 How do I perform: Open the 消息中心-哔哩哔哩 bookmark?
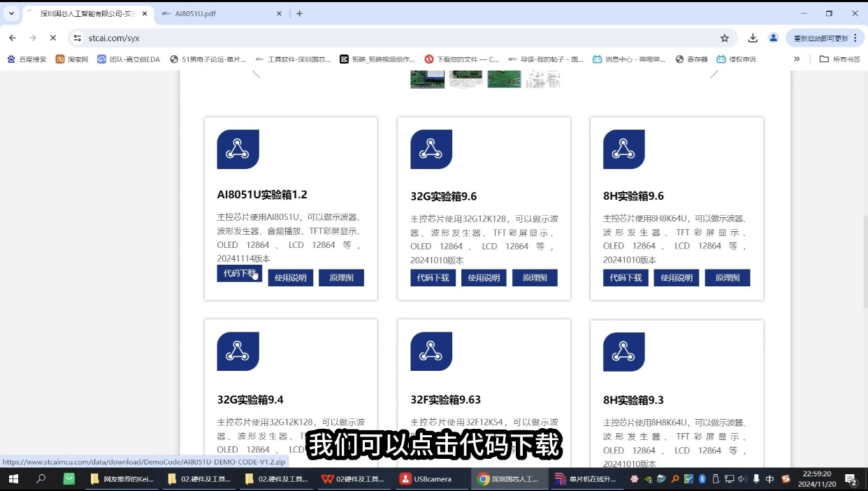(x=629, y=59)
